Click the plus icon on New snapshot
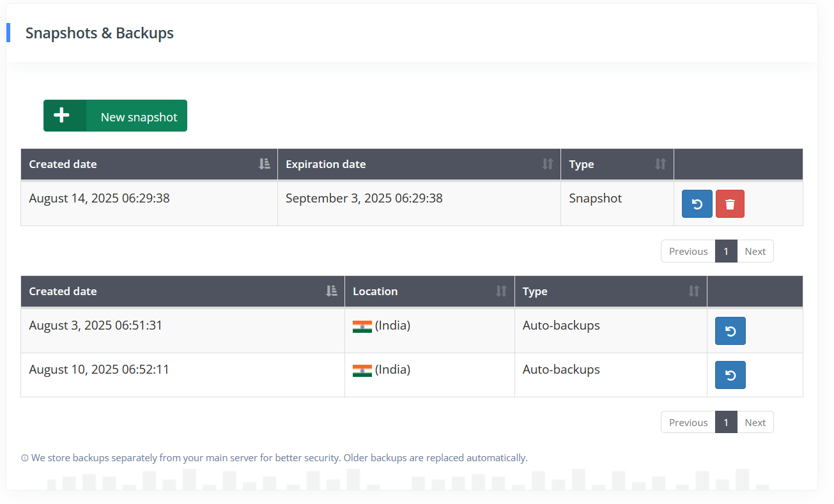The height and width of the screenshot is (504, 834). pyautogui.click(x=61, y=116)
